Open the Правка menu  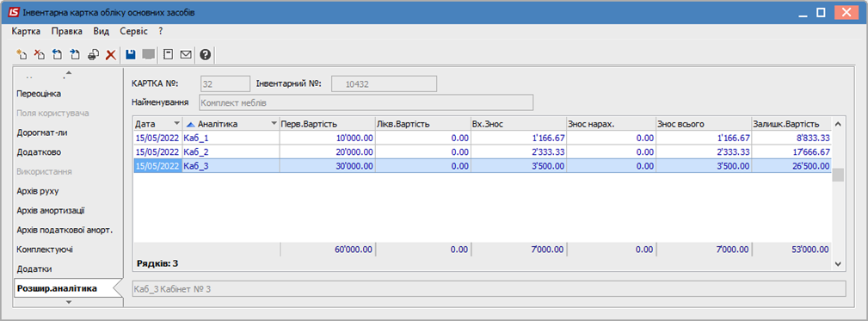pyautogui.click(x=67, y=32)
